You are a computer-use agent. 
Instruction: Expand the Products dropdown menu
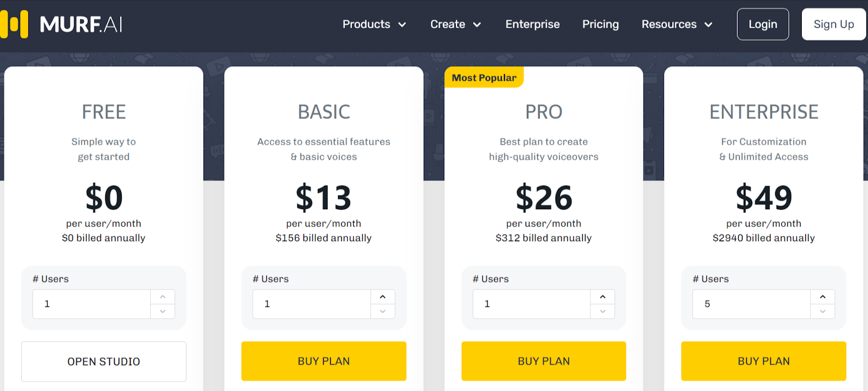click(x=374, y=24)
